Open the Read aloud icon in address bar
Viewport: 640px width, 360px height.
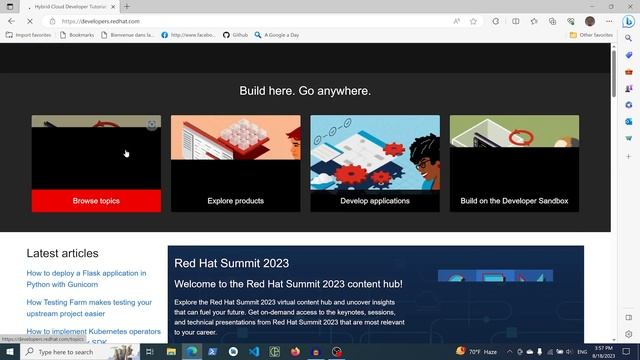[457, 21]
